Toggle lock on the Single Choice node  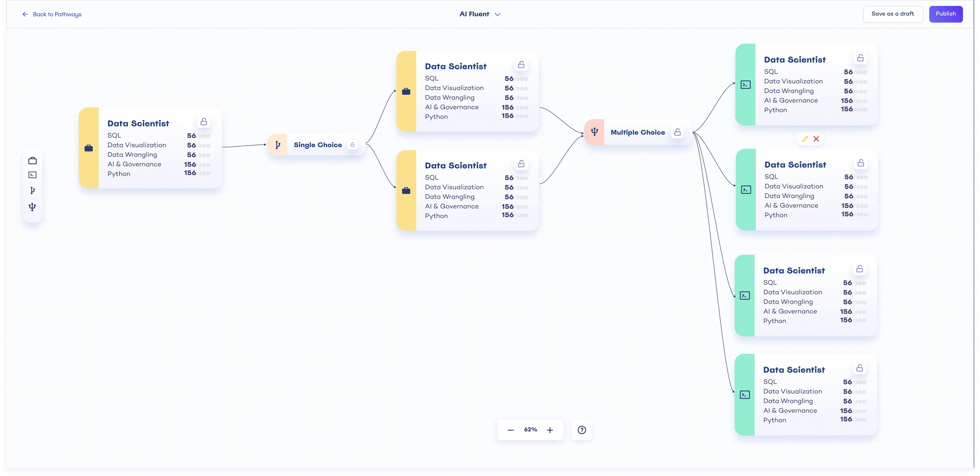pos(352,145)
